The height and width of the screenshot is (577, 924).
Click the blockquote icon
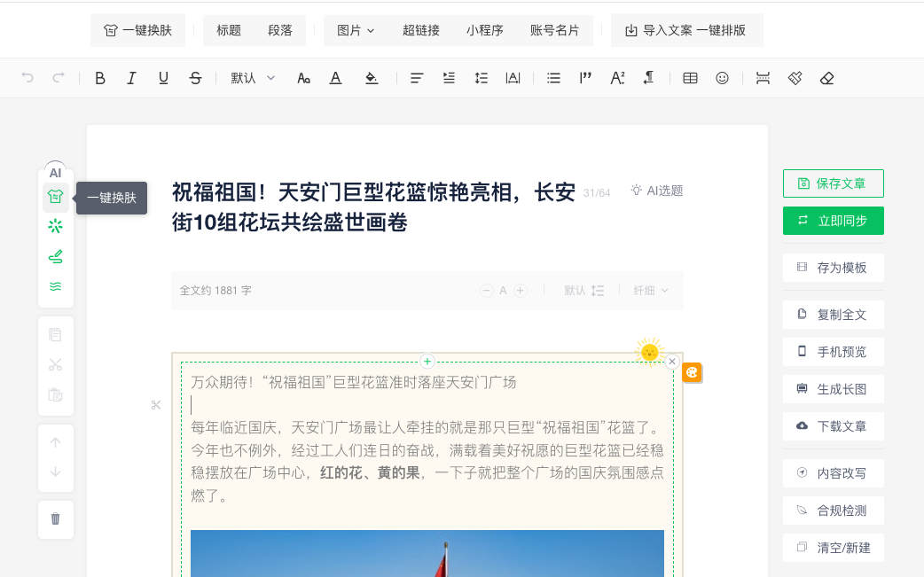585,78
